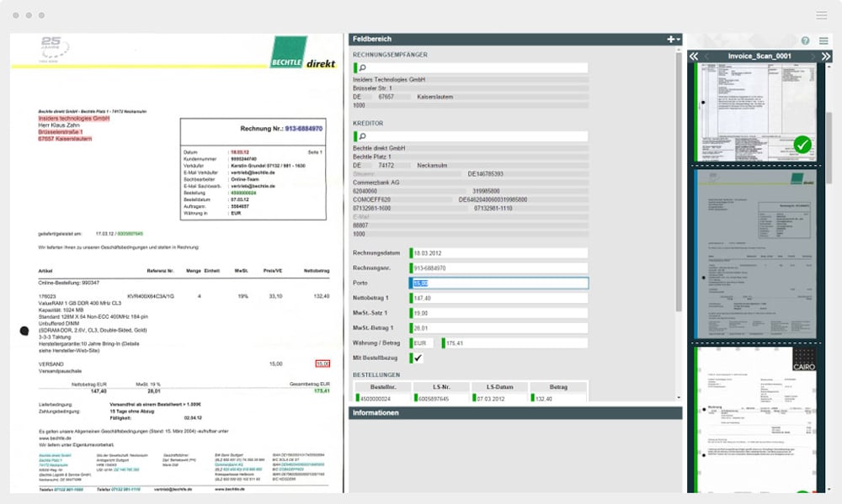Click the Kaiserslautern city value in Rechnungsempfänger
842x504 pixels.
tap(435, 97)
